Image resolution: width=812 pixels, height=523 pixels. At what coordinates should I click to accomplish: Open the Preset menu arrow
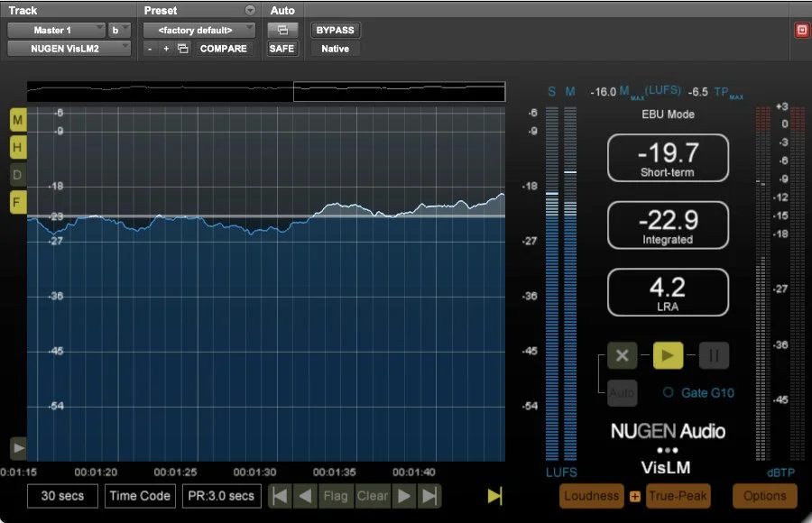(250, 10)
